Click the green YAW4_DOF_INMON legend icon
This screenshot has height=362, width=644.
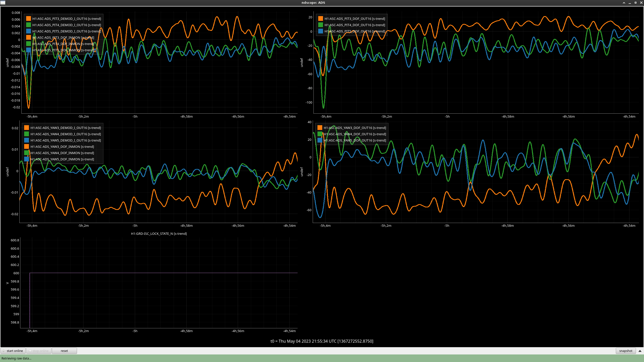tap(26, 153)
